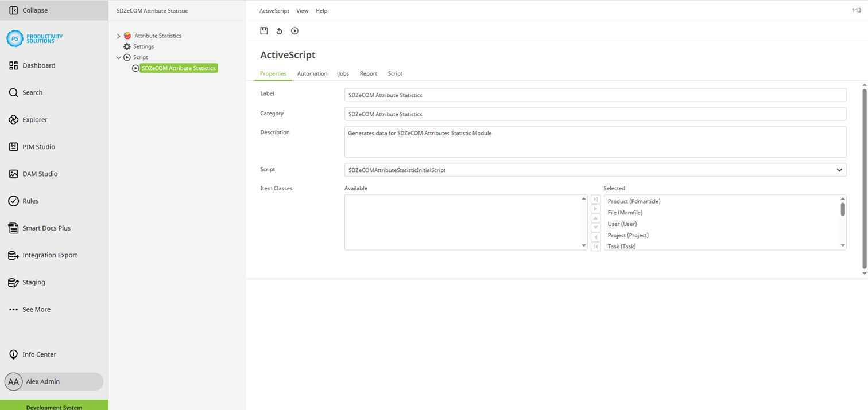Go to Rules in the sidebar
Image resolution: width=868 pixels, height=410 pixels.
tap(30, 201)
